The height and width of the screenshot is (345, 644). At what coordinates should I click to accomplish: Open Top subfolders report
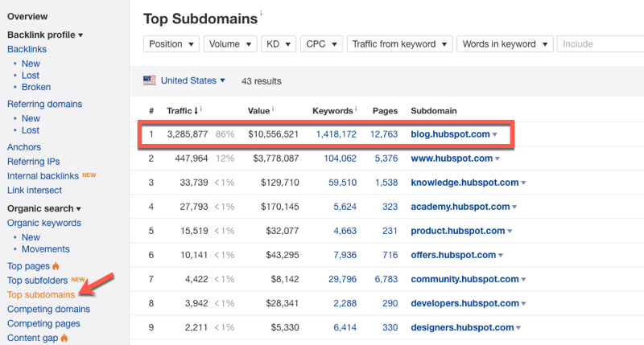coord(37,281)
